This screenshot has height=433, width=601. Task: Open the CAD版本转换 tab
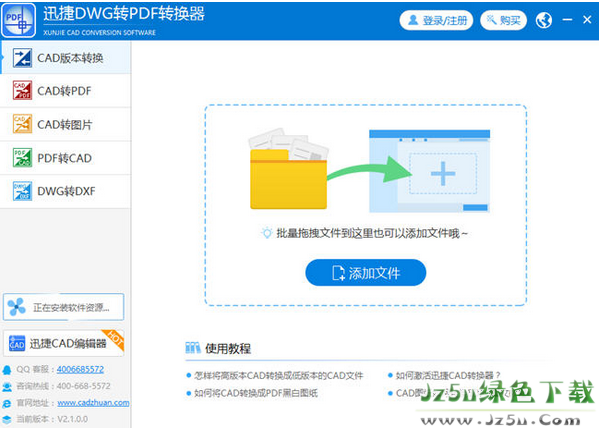(66, 58)
